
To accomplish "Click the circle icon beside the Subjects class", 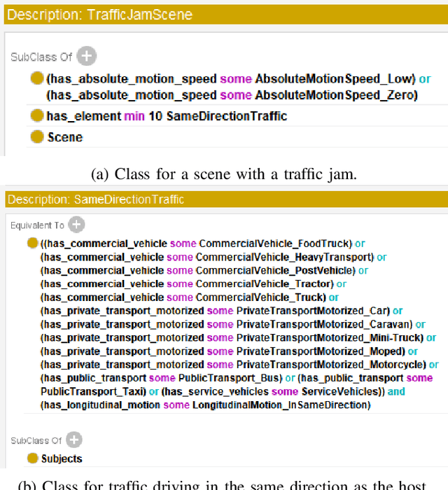I will coord(32,458).
